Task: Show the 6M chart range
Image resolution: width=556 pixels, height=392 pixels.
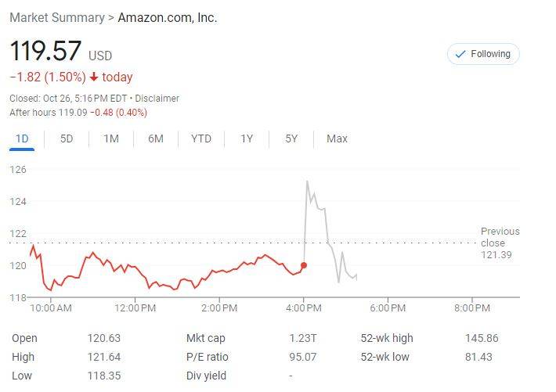Action: pos(156,138)
